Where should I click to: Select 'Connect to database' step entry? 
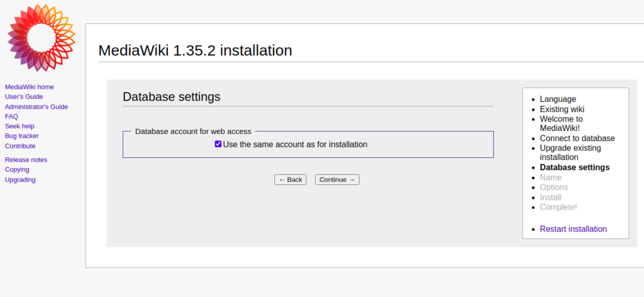577,138
